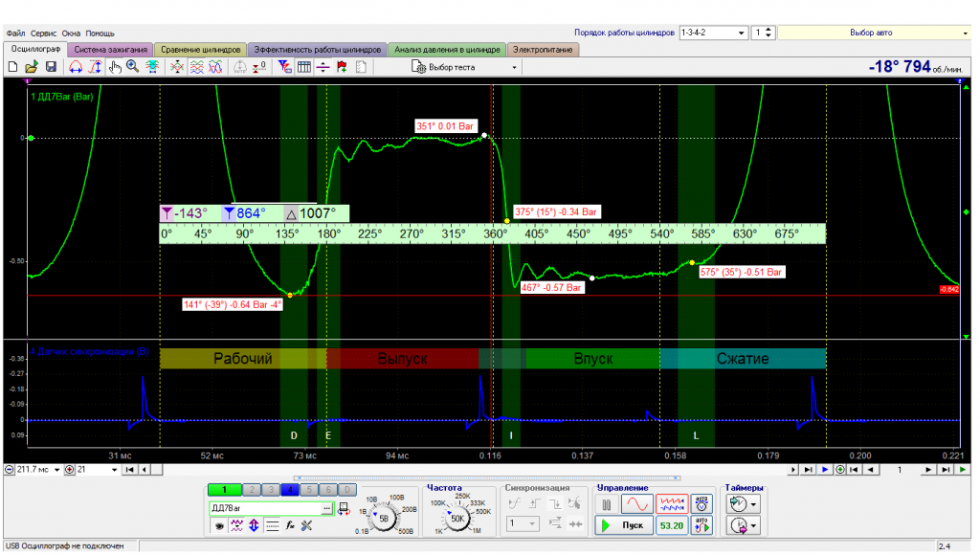Screen dimensions: 980x555
Task: Toggle channel 1 green button
Action: point(224,491)
